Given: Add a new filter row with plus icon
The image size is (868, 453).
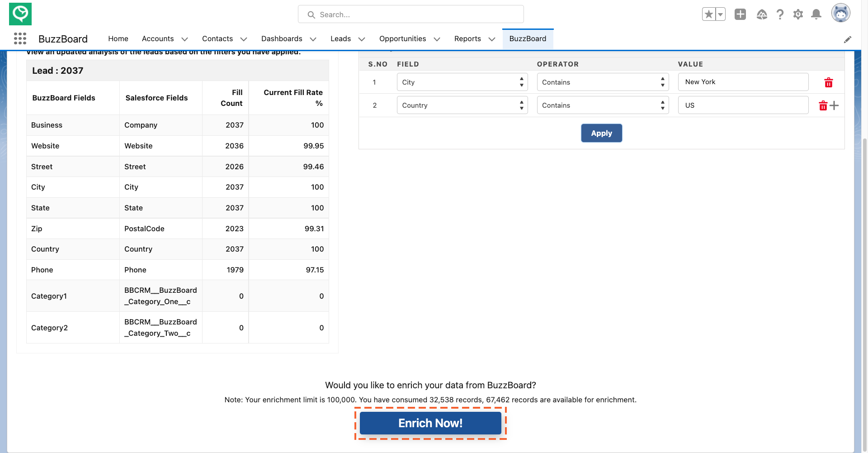Looking at the screenshot, I should tap(834, 105).
